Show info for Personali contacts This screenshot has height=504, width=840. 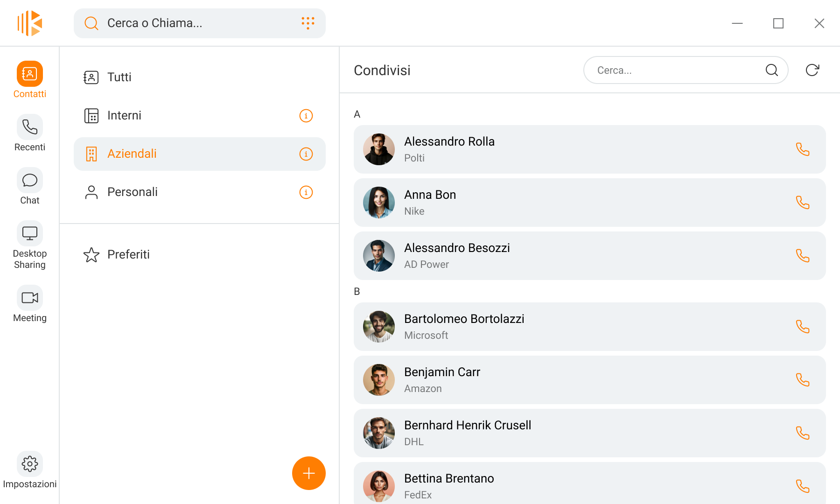tap(306, 192)
